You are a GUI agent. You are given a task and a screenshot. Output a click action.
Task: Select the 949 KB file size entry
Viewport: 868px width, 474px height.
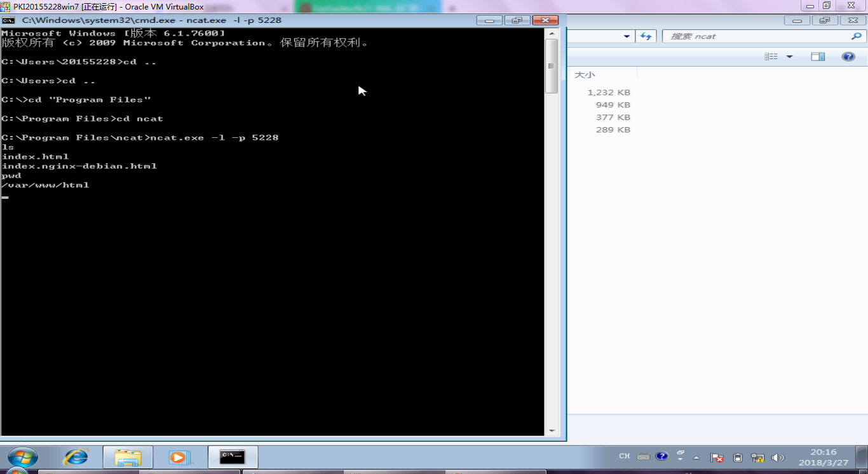coord(613,105)
